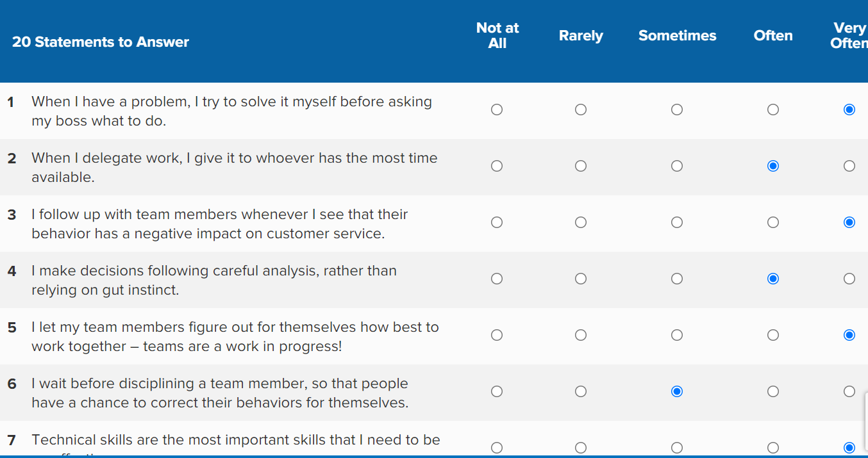Pick 'Sometimes' for statement 4
Image resolution: width=868 pixels, height=458 pixels.
(x=677, y=279)
